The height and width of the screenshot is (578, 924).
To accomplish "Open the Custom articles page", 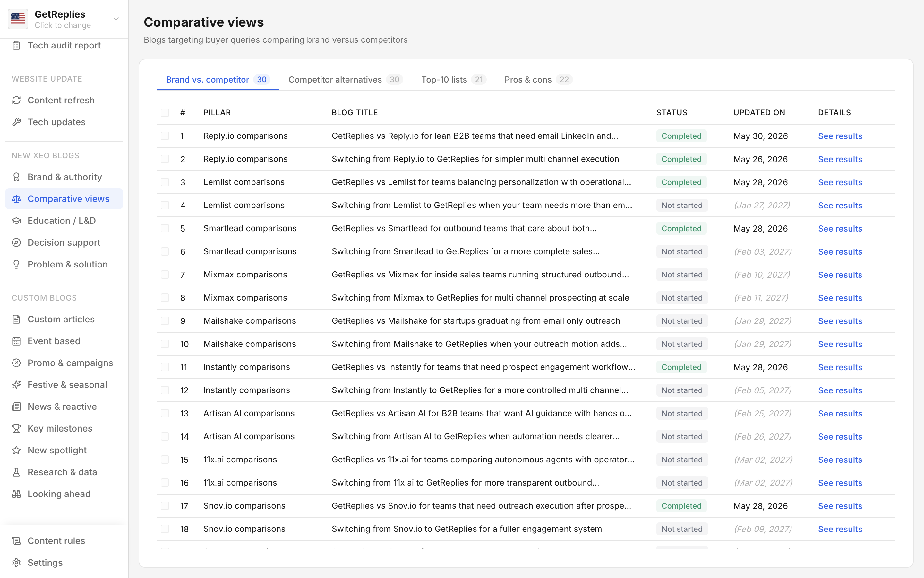I will click(64, 319).
